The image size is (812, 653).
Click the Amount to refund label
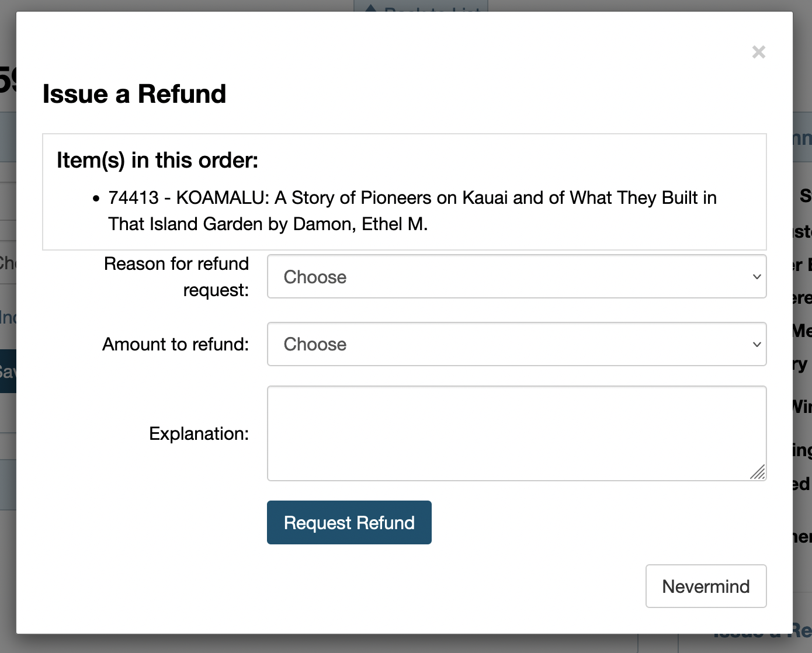tap(175, 345)
